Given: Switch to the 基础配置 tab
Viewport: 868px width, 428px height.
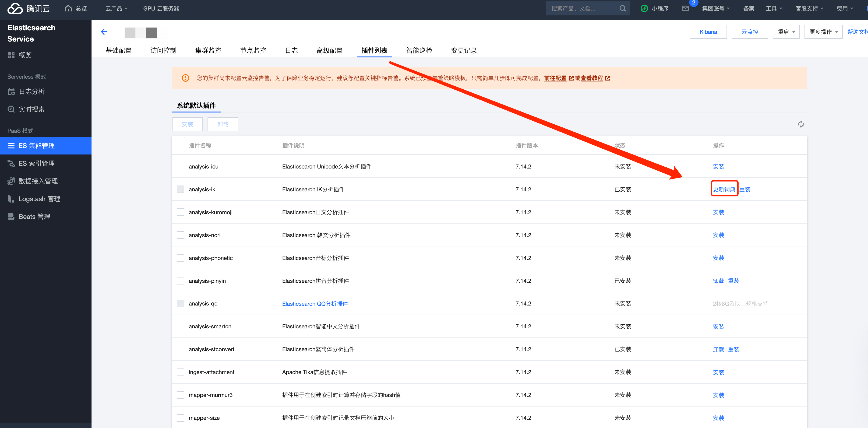Looking at the screenshot, I should pos(118,50).
